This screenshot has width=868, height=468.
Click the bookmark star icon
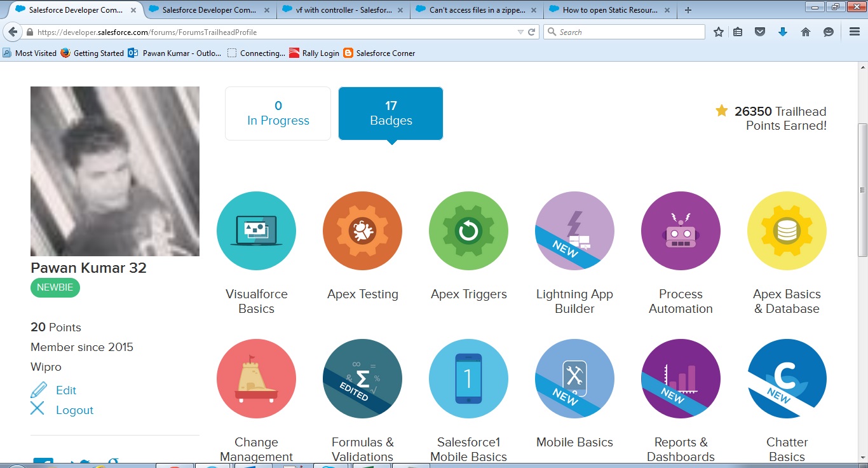click(718, 32)
